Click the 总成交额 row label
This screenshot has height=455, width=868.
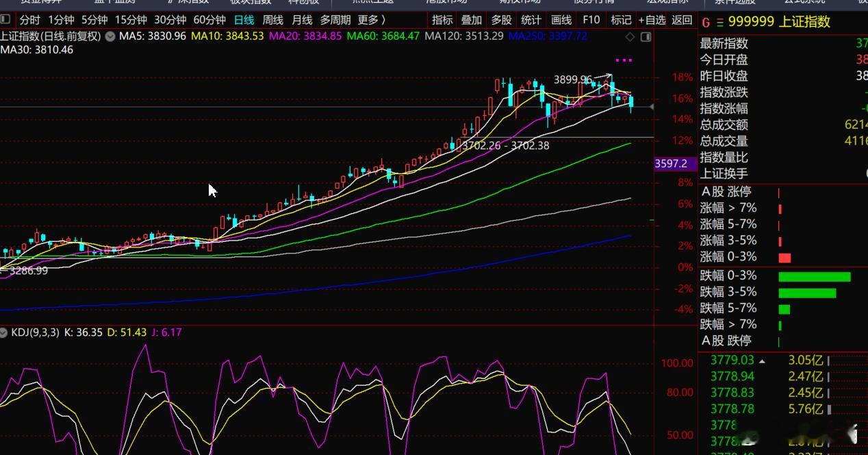pyautogui.click(x=724, y=125)
